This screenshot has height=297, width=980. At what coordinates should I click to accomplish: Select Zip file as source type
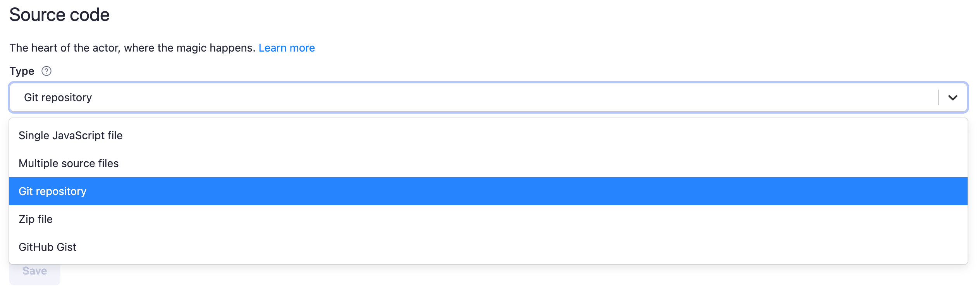pos(36,219)
